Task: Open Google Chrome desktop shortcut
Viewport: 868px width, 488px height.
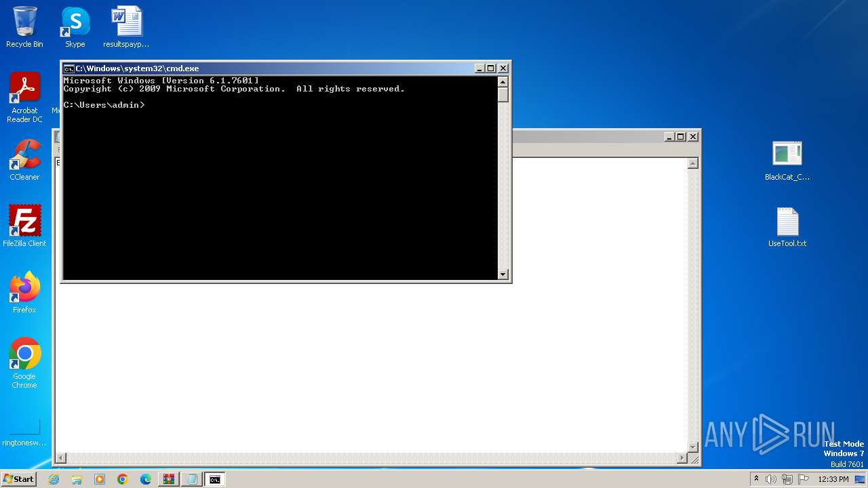Action: point(24,363)
